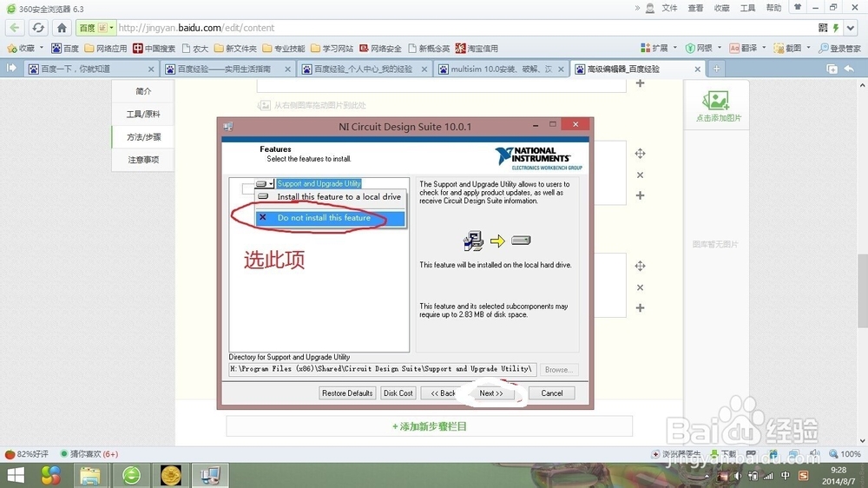
Task: Click the Cancel button in installer
Action: pos(551,393)
